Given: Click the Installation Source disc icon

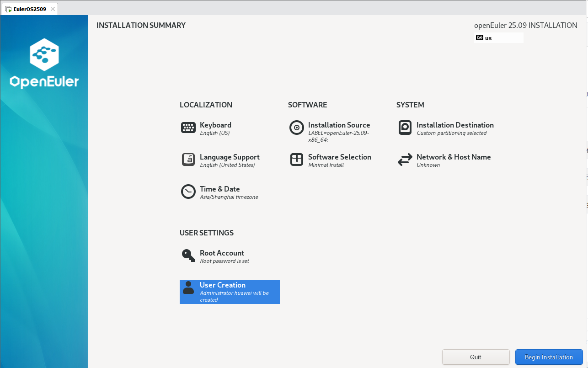Looking at the screenshot, I should [x=297, y=128].
